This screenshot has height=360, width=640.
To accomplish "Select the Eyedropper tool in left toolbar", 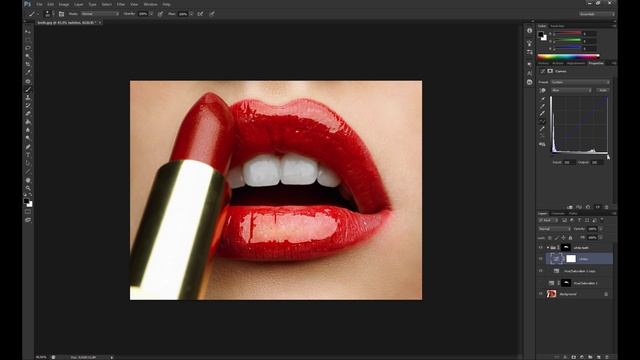I will pyautogui.click(x=28, y=73).
